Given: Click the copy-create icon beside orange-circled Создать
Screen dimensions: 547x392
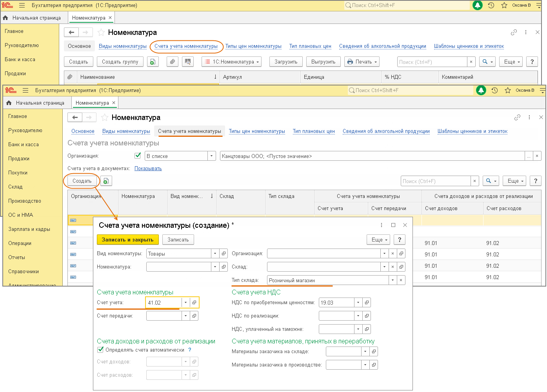Looking at the screenshot, I should (x=106, y=181).
